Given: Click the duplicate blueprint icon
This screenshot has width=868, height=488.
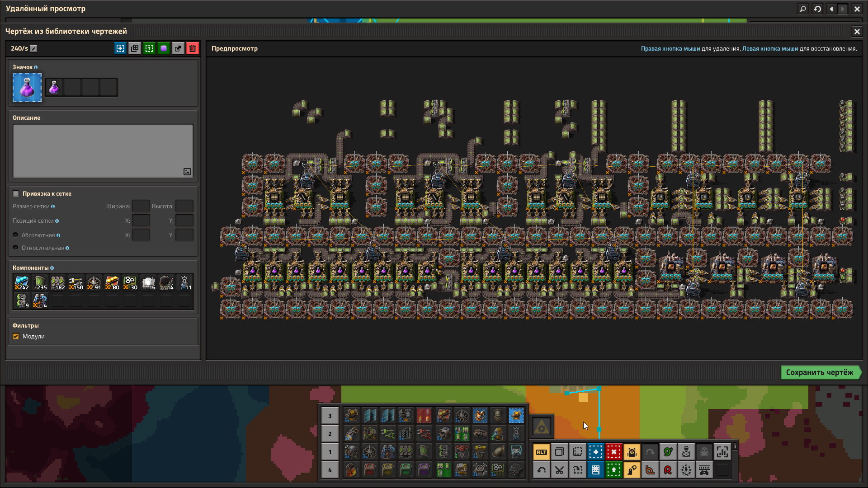Looking at the screenshot, I should tap(135, 48).
